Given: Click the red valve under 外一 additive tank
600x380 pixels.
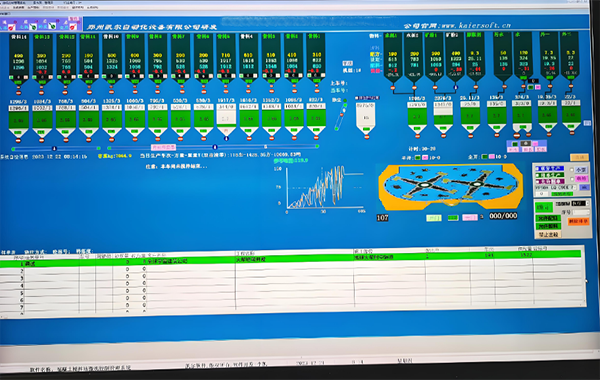Looking at the screenshot, I should [x=550, y=86].
